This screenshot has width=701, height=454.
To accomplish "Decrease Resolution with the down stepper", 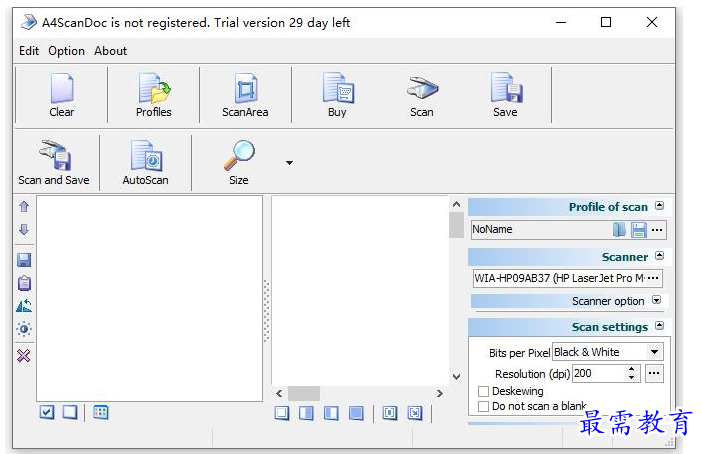I will 631,378.
